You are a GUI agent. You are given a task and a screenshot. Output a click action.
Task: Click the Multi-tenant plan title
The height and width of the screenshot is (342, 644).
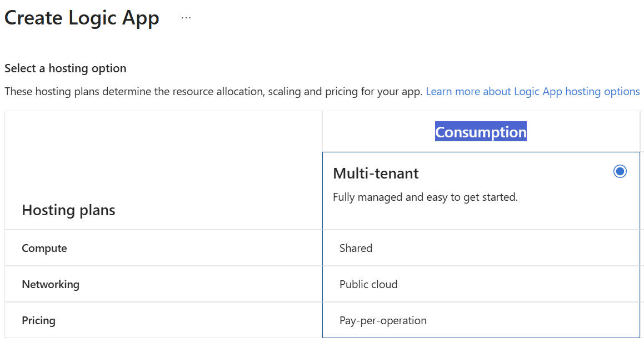tap(376, 174)
